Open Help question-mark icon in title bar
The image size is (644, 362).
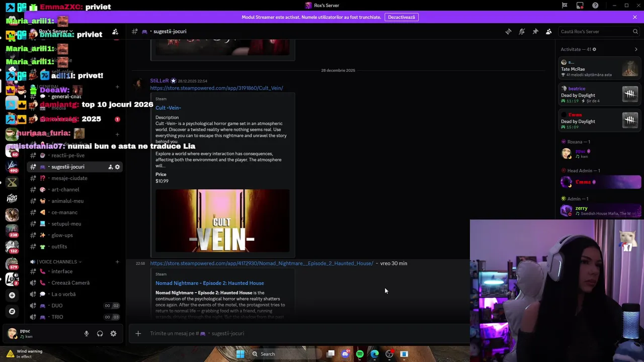[x=596, y=6]
